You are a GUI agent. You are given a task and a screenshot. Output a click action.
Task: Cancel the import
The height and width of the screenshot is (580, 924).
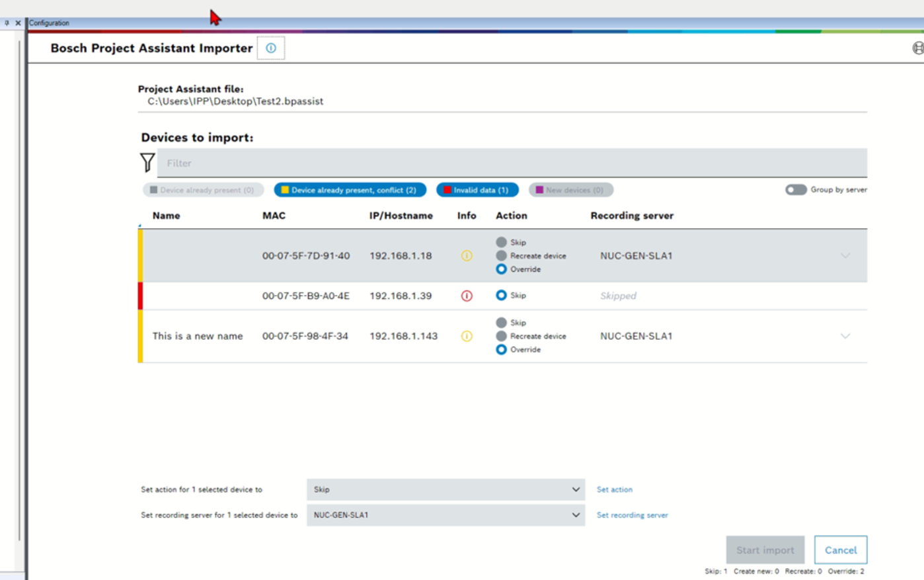840,550
